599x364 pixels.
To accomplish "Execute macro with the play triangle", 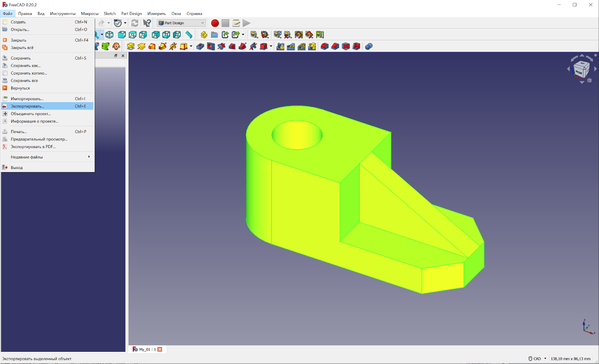I will click(246, 23).
